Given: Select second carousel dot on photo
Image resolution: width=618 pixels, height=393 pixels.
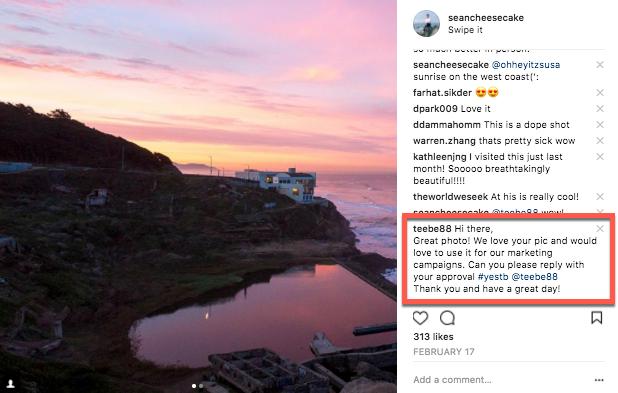Looking at the screenshot, I should point(201,386).
